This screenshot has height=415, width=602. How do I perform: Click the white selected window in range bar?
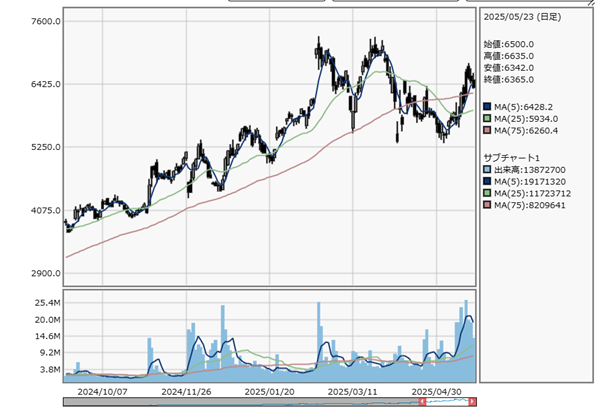pyautogui.click(x=447, y=402)
